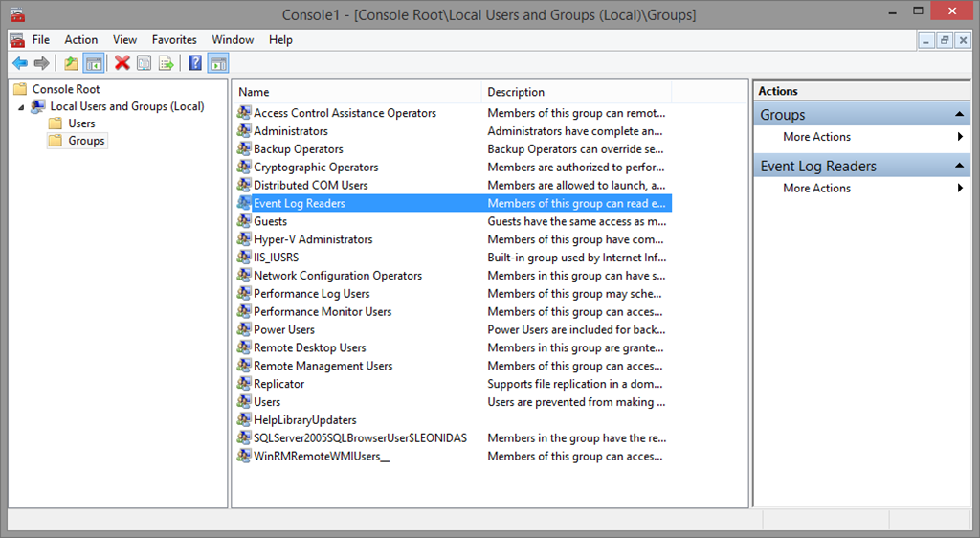The height and width of the screenshot is (538, 980).
Task: Collapse Event Log Readers actions section
Action: click(x=959, y=167)
